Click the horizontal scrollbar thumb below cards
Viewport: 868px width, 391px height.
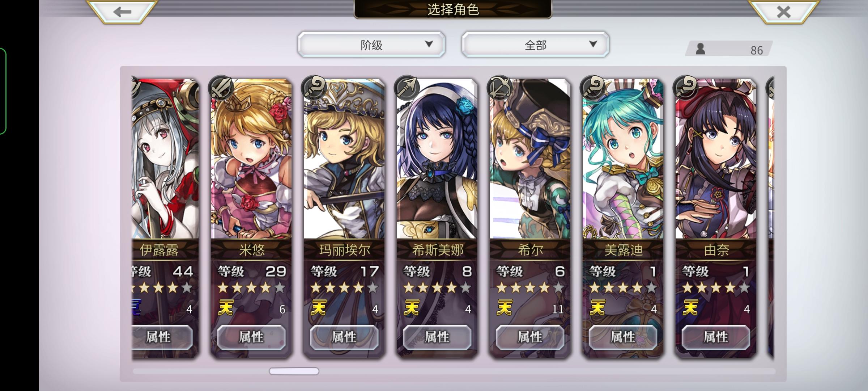click(x=294, y=371)
